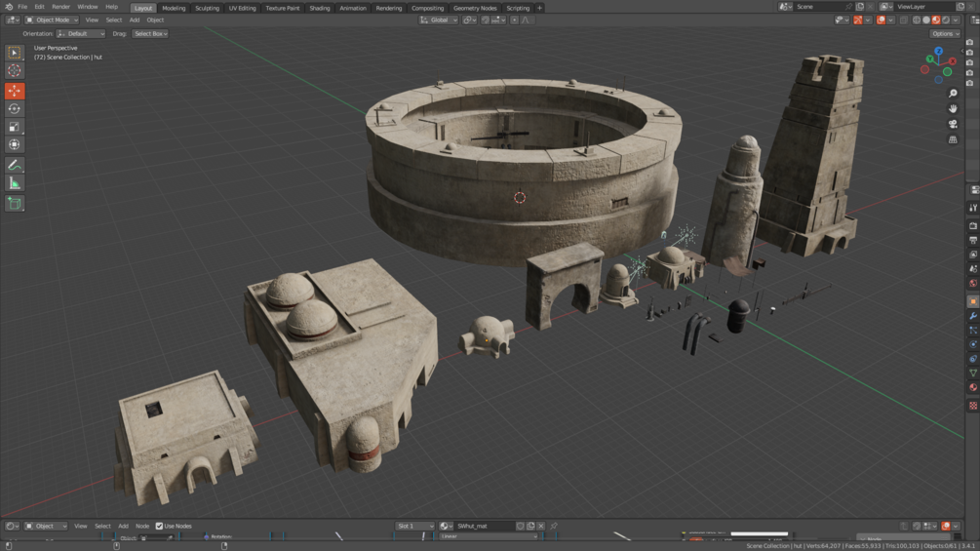Click the Options button in viewport header
The image size is (980, 551).
pyautogui.click(x=944, y=34)
